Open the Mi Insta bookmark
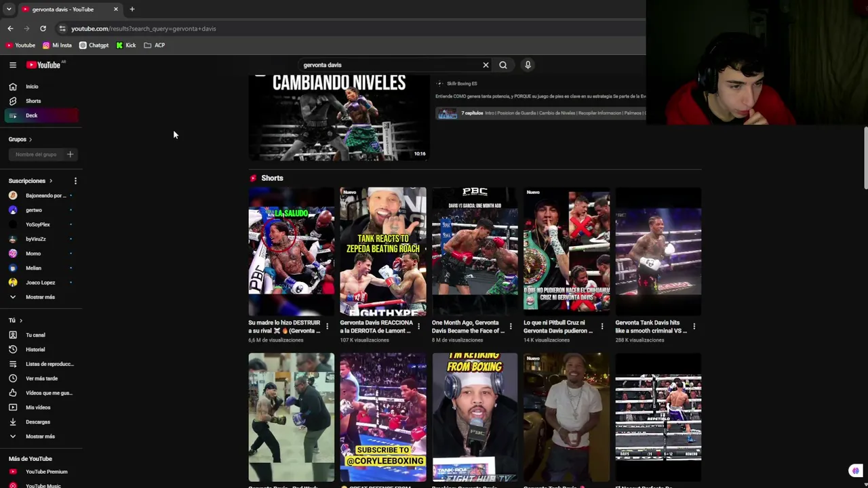Image resolution: width=868 pixels, height=488 pixels. [57, 45]
